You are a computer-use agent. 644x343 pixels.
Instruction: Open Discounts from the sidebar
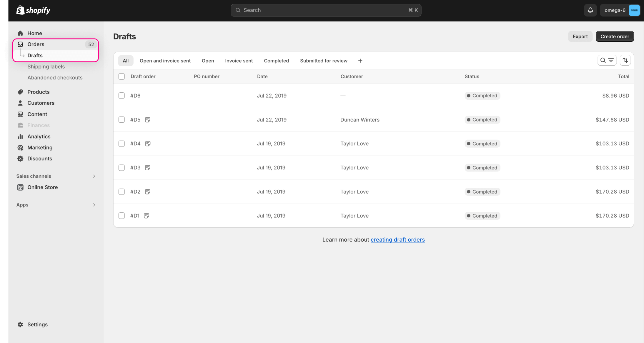pyautogui.click(x=39, y=159)
